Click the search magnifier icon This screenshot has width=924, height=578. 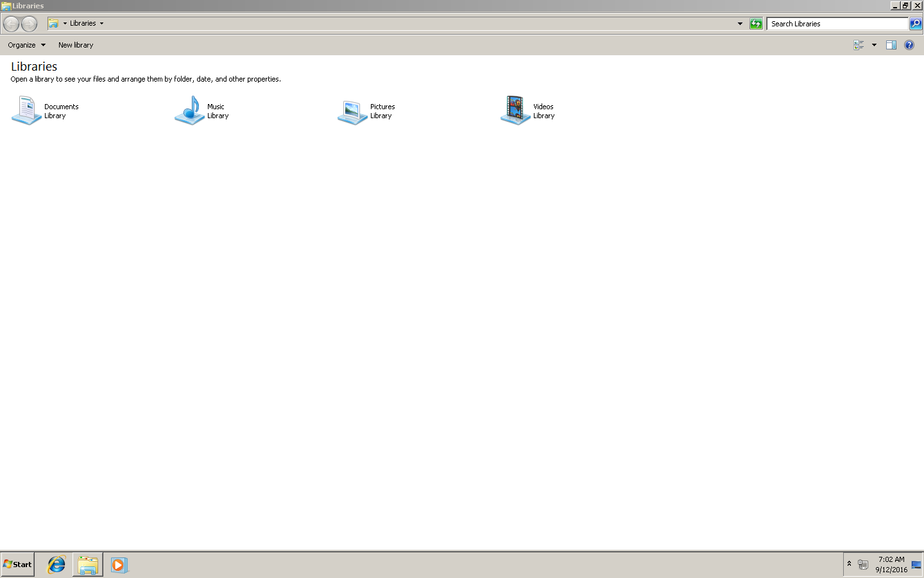pyautogui.click(x=916, y=24)
